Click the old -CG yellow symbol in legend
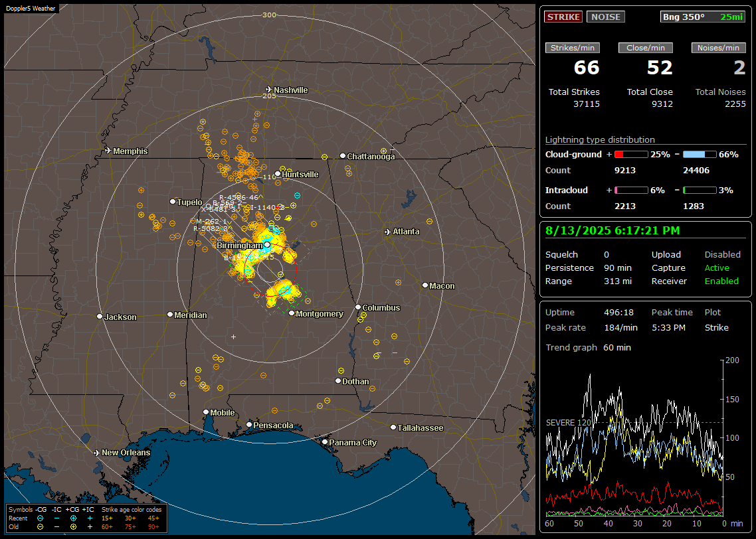 pyautogui.click(x=40, y=527)
